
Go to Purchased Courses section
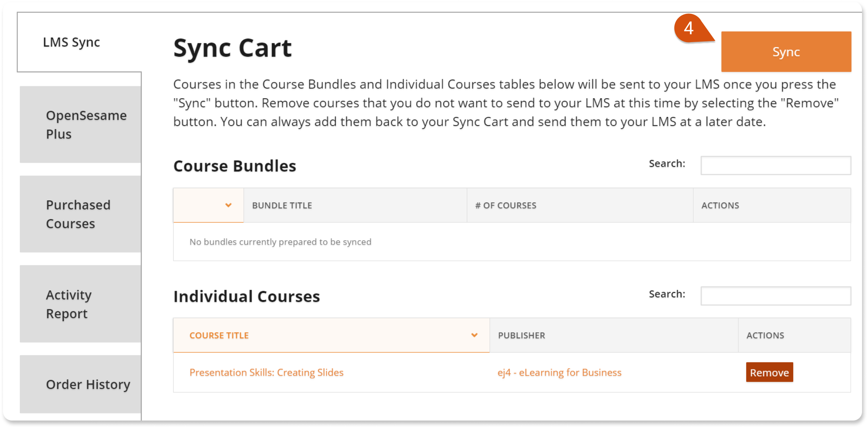[80, 214]
